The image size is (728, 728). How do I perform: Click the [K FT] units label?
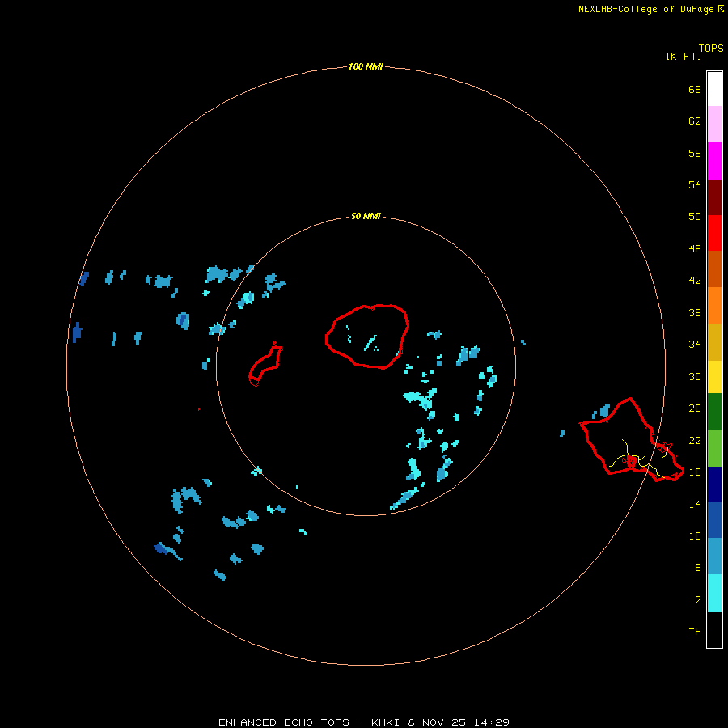684,56
